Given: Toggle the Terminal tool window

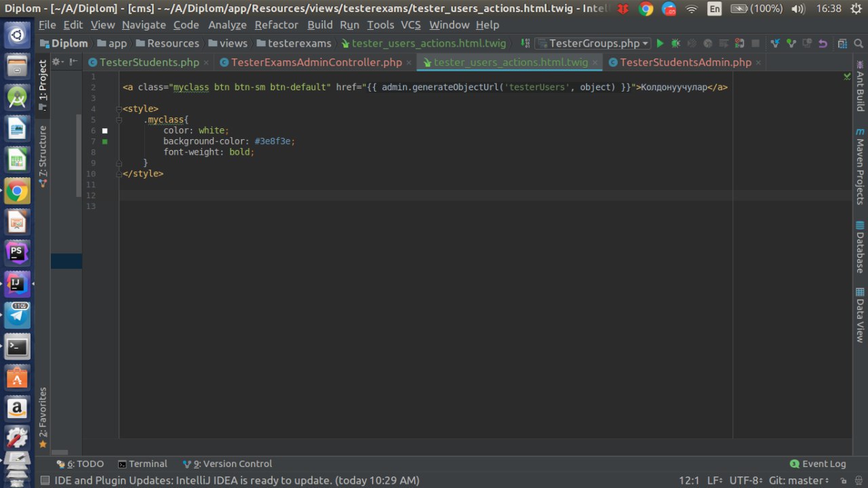Looking at the screenshot, I should (x=142, y=464).
